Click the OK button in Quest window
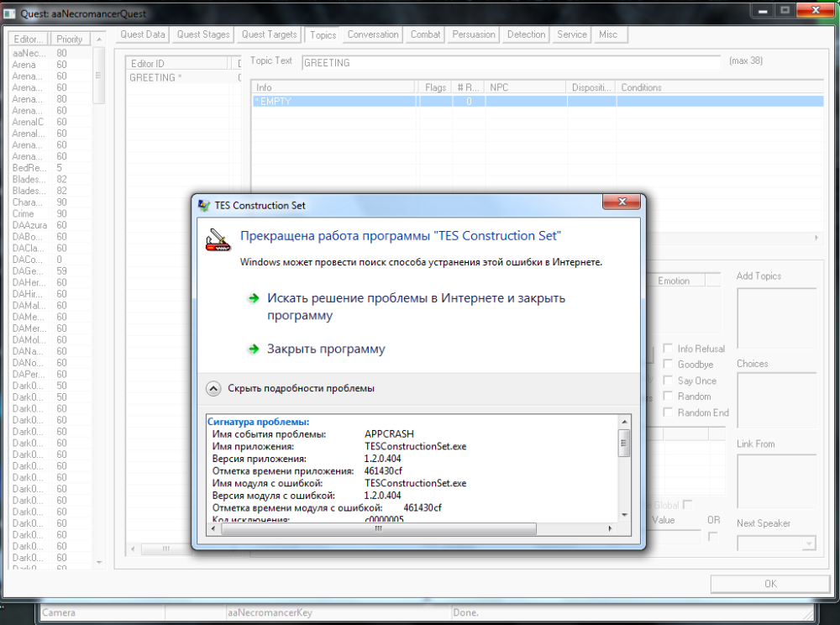This screenshot has width=840, height=625. coord(770,584)
